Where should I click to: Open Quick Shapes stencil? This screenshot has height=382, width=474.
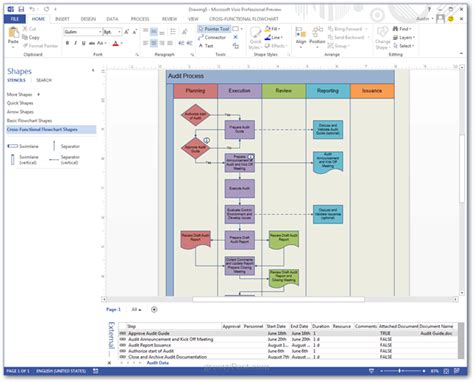point(20,103)
